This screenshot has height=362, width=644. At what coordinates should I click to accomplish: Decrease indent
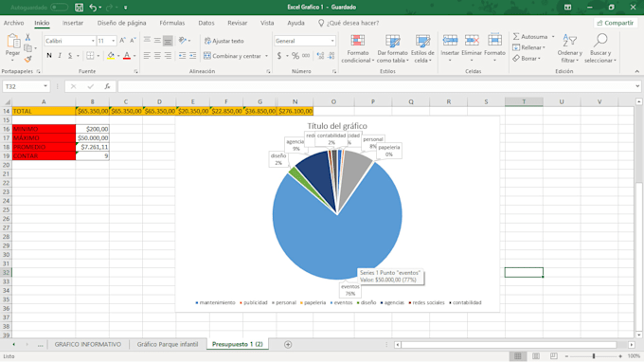click(183, 56)
